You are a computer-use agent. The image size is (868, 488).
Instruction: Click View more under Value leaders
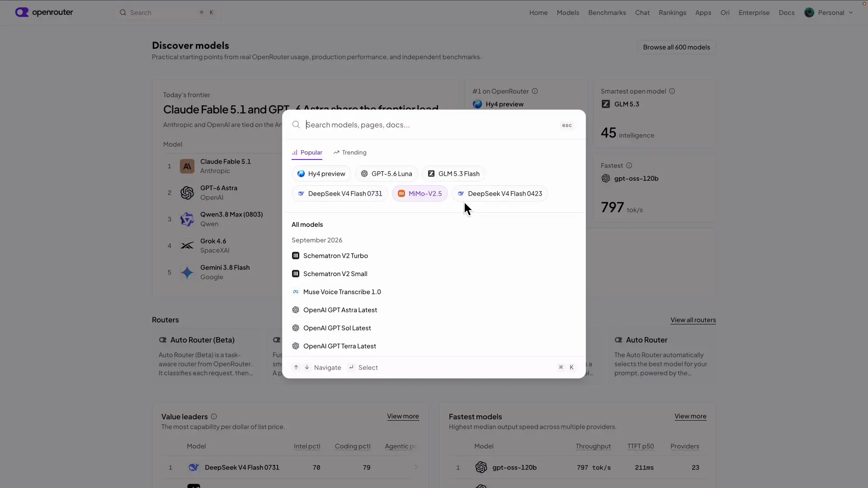403,417
